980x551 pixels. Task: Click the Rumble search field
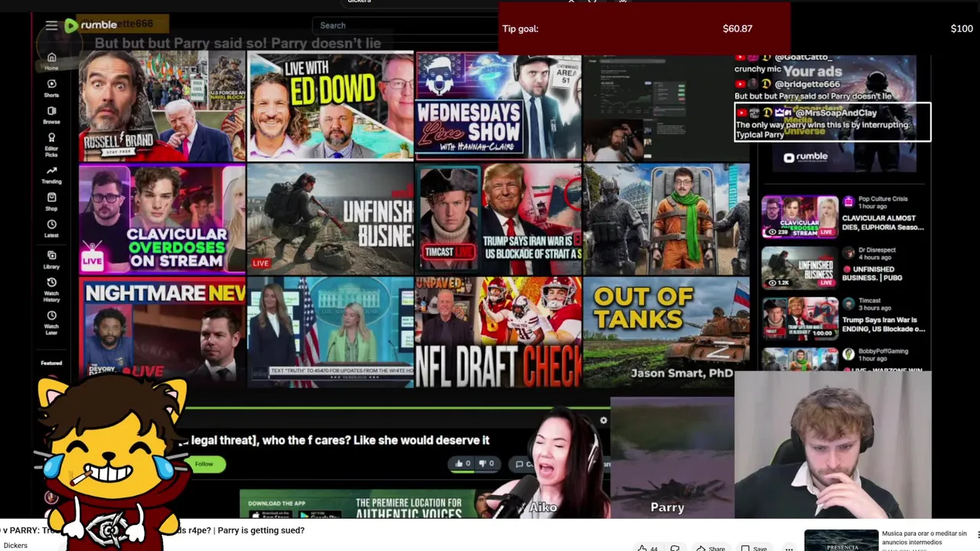[404, 25]
